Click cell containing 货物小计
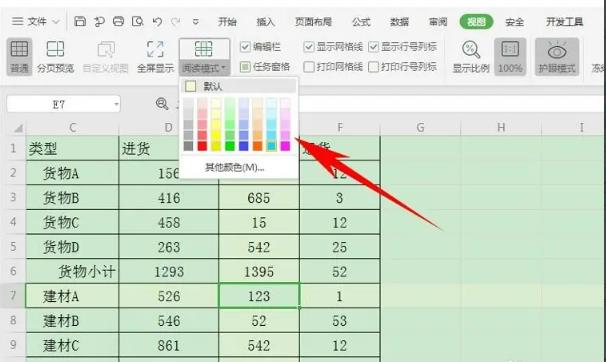The height and width of the screenshot is (362, 606). (x=72, y=272)
